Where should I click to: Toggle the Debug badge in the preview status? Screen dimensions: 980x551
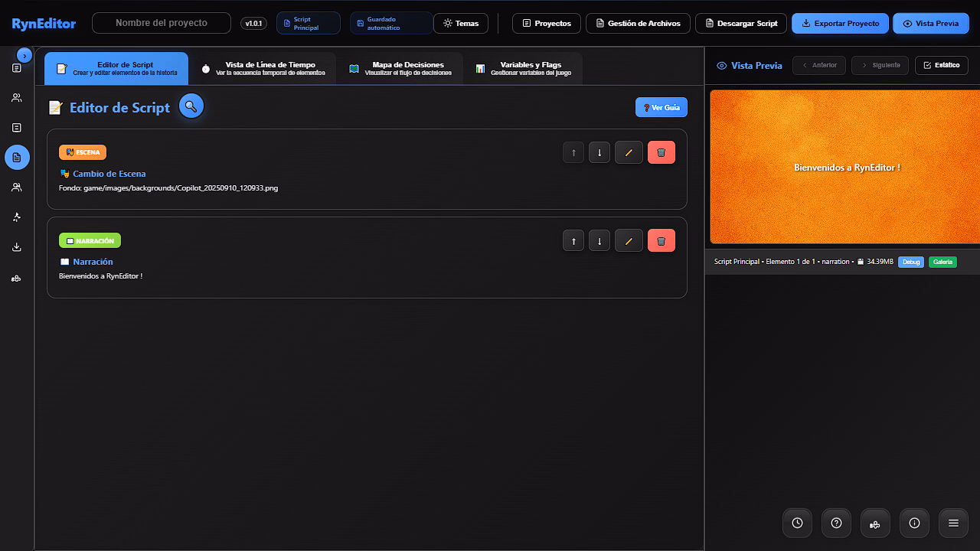(x=910, y=262)
